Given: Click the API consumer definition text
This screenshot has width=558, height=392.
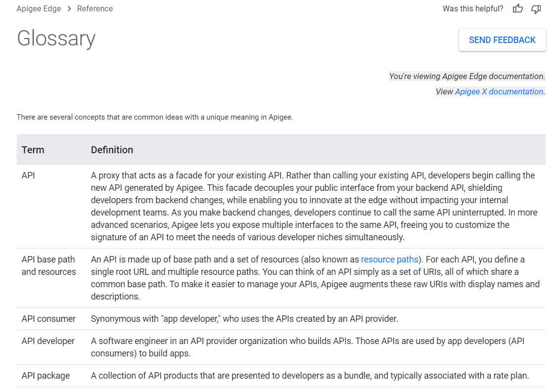Looking at the screenshot, I should tap(245, 319).
